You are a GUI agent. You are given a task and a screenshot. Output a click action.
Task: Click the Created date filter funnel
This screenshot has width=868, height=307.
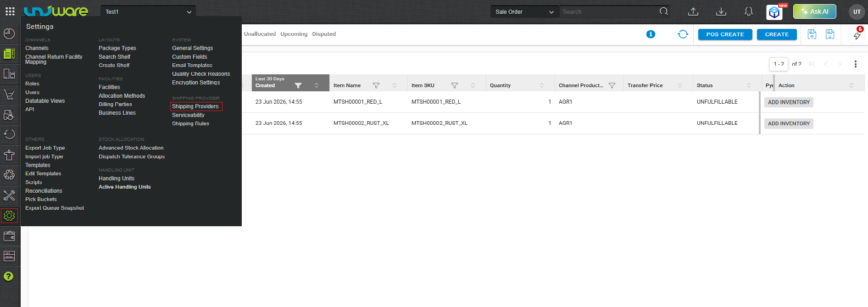tap(298, 85)
